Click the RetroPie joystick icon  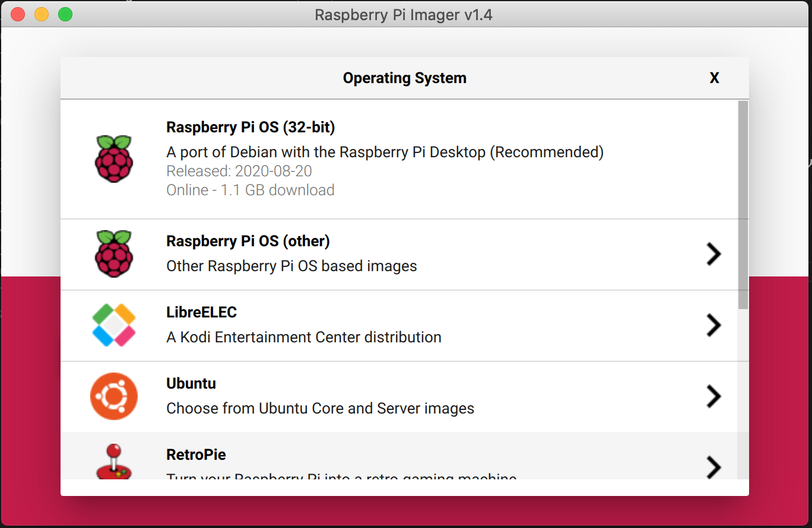[114, 462]
